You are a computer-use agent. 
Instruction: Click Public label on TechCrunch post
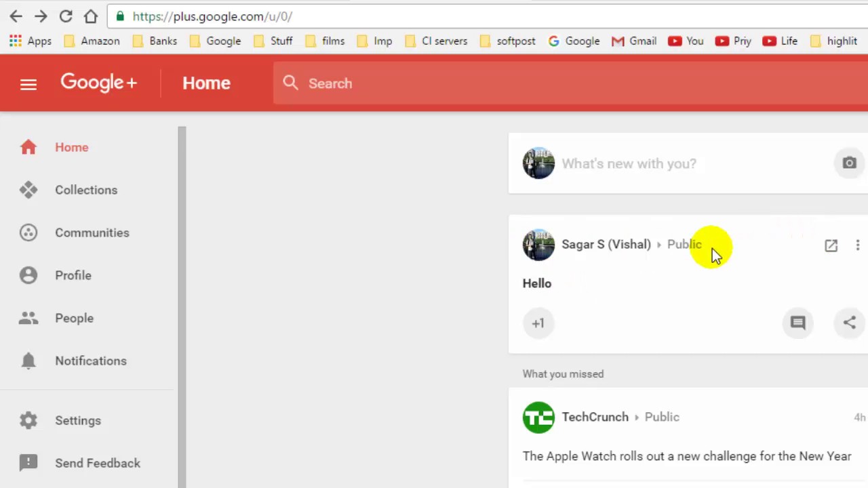[x=662, y=418]
